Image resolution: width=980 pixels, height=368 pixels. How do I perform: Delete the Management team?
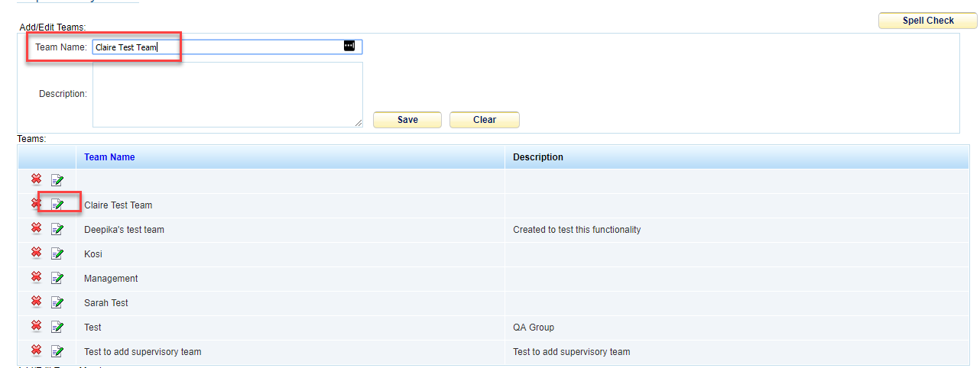(36, 277)
